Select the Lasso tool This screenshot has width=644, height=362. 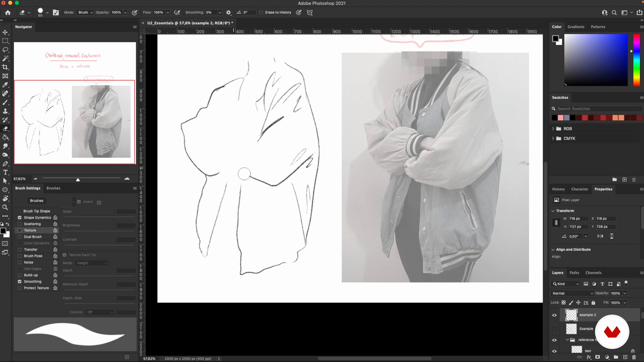tap(5, 50)
